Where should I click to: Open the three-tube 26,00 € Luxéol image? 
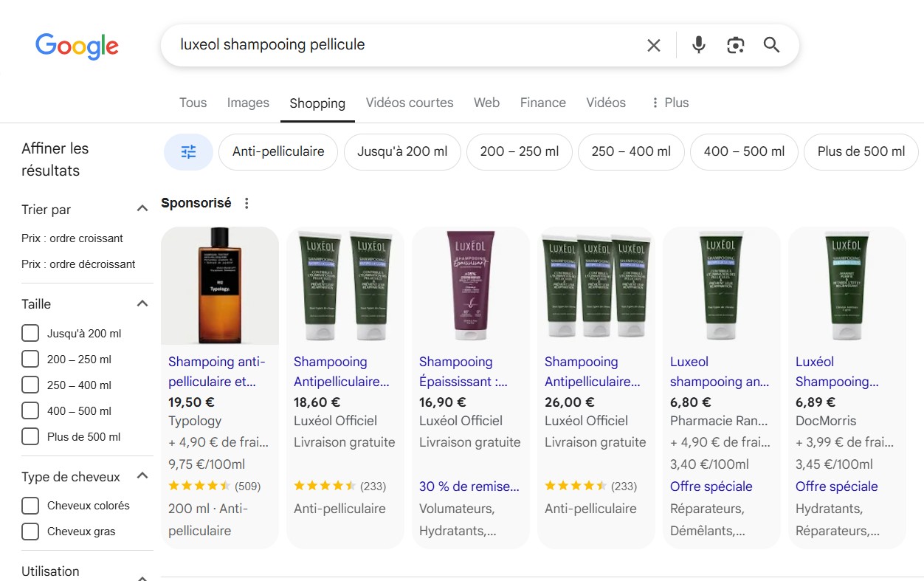596,286
